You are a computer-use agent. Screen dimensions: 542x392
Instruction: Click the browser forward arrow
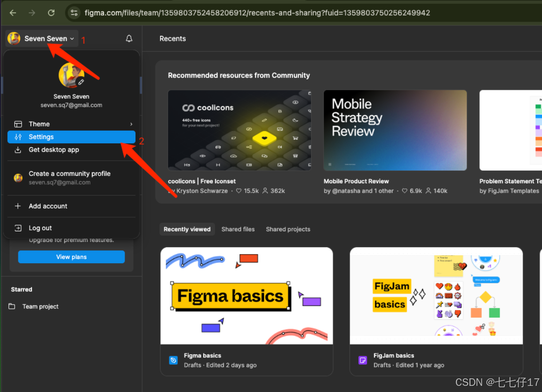click(x=32, y=13)
